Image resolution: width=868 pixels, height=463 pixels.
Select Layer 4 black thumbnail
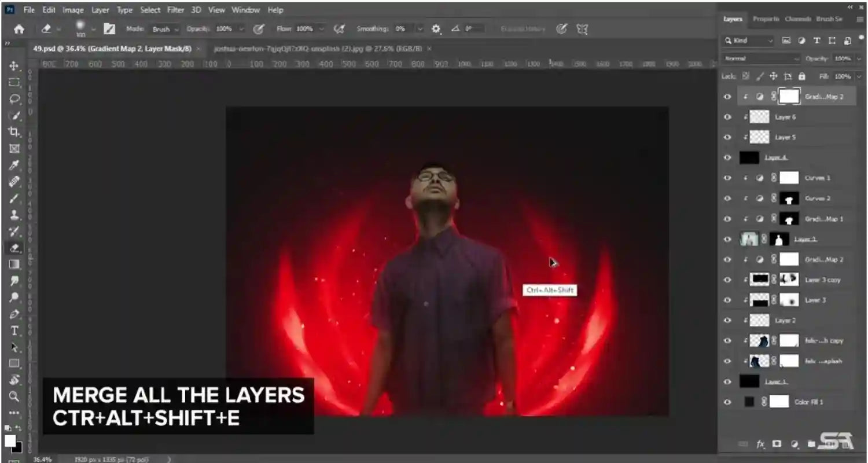(749, 157)
